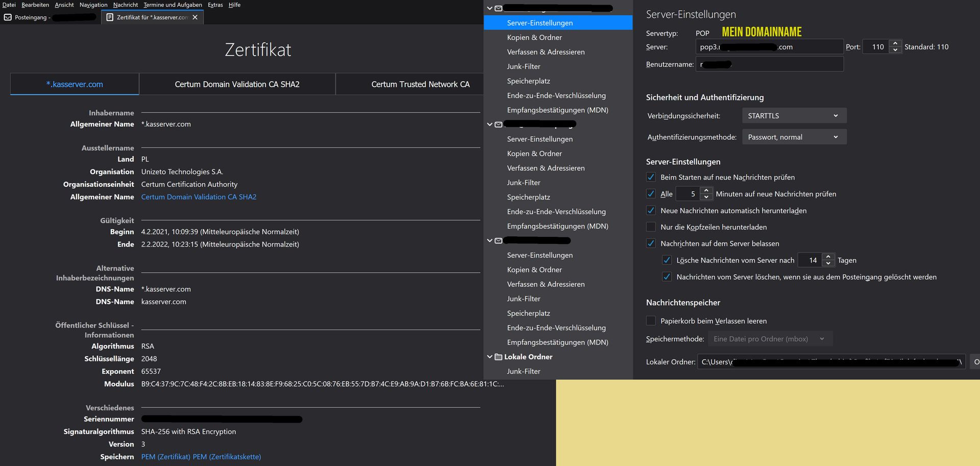Enable 'Nur die Kopfzeilen herunterladen' checkbox
This screenshot has width=980, height=466.
(651, 227)
